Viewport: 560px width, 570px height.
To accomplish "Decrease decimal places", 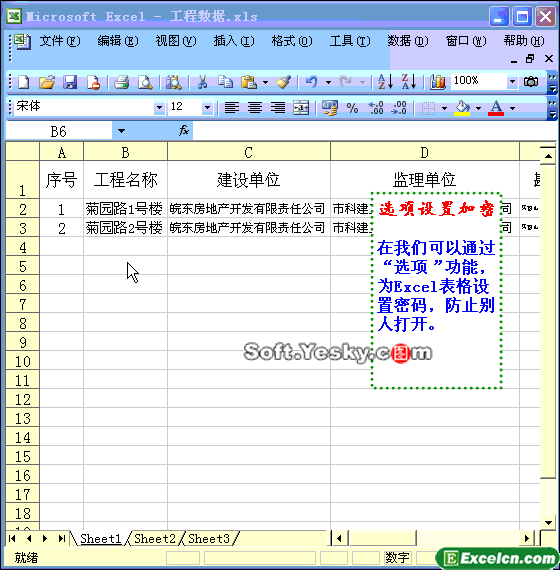I will click(399, 108).
